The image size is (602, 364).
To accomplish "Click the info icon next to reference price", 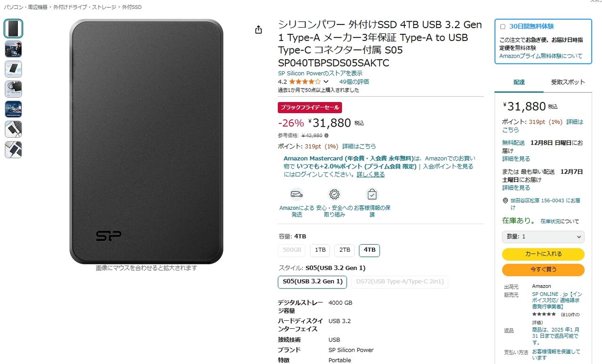I will pyautogui.click(x=326, y=136).
